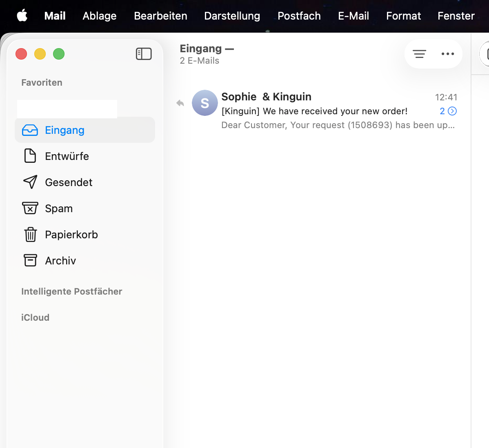Zoom the Mail window with green button
Screen dimensions: 489x448
pyautogui.click(x=59, y=54)
